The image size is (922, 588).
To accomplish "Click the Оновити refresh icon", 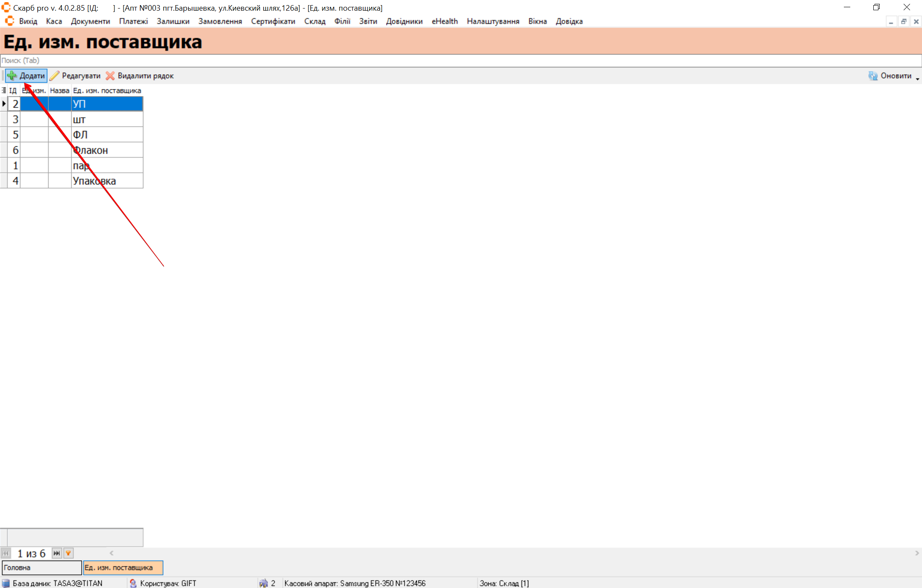I will point(873,76).
